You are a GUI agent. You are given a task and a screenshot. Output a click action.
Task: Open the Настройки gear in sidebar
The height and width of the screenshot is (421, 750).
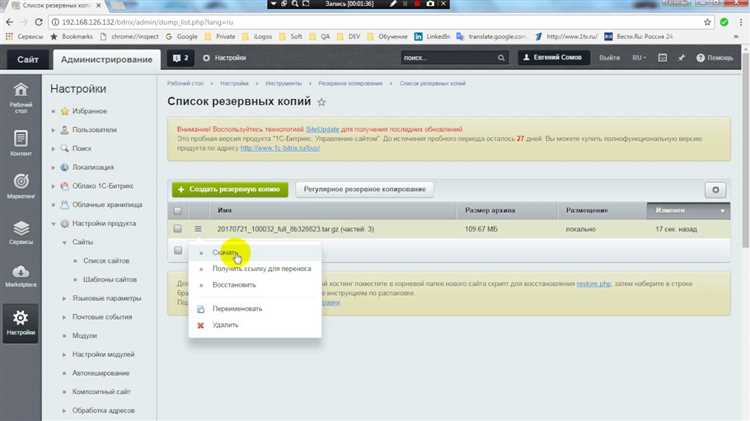[21, 323]
